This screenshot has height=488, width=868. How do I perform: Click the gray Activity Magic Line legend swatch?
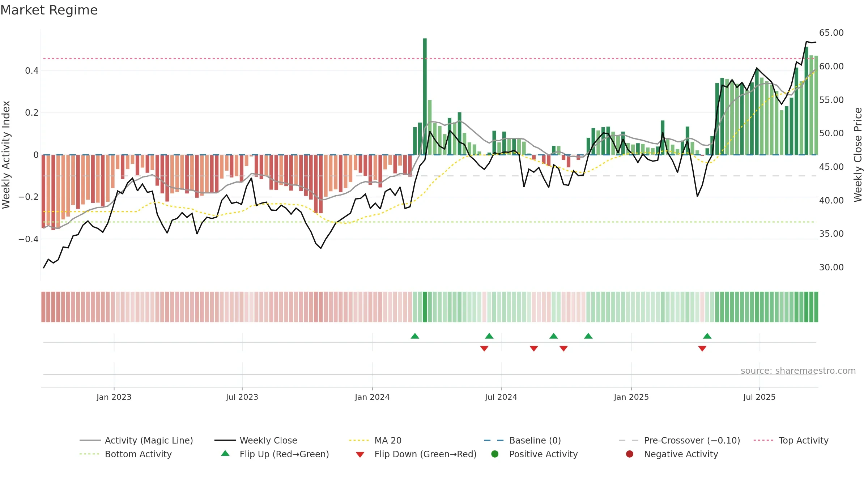[90, 440]
